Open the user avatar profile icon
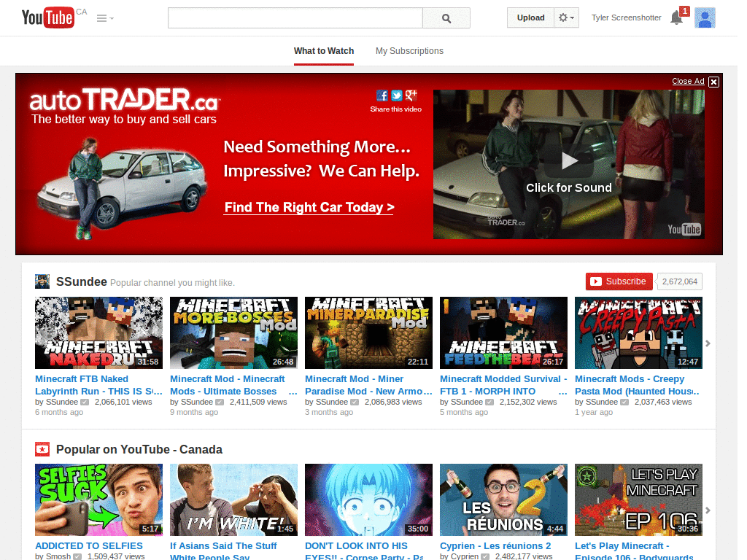This screenshot has width=747, height=560. coord(705,18)
